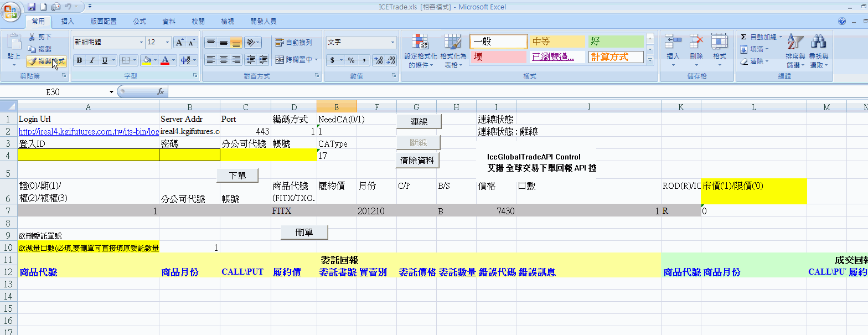Click the increase decimal icon
The height and width of the screenshot is (335, 868).
click(379, 60)
